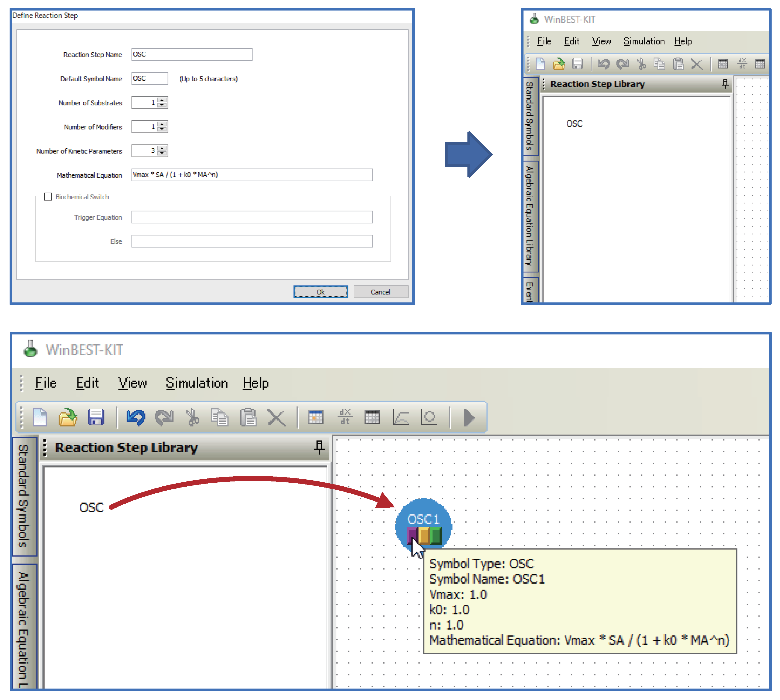Click the Open folder icon in the bottom toolbar

pos(68,417)
